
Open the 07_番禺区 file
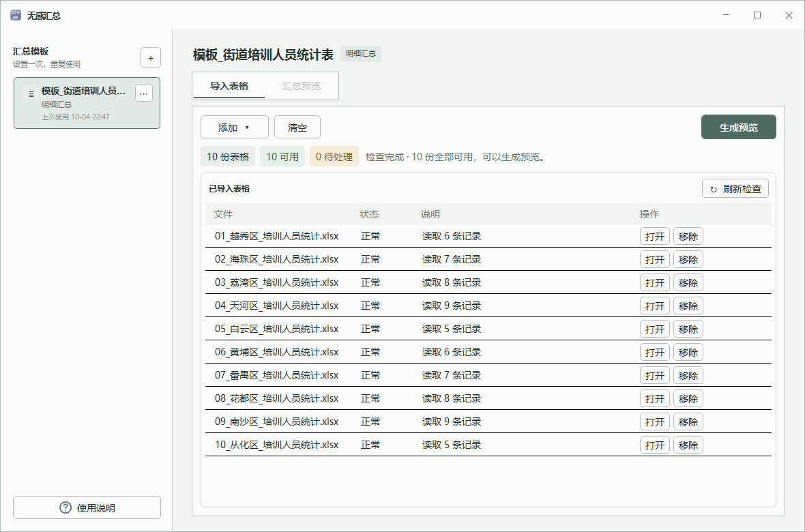coord(655,375)
